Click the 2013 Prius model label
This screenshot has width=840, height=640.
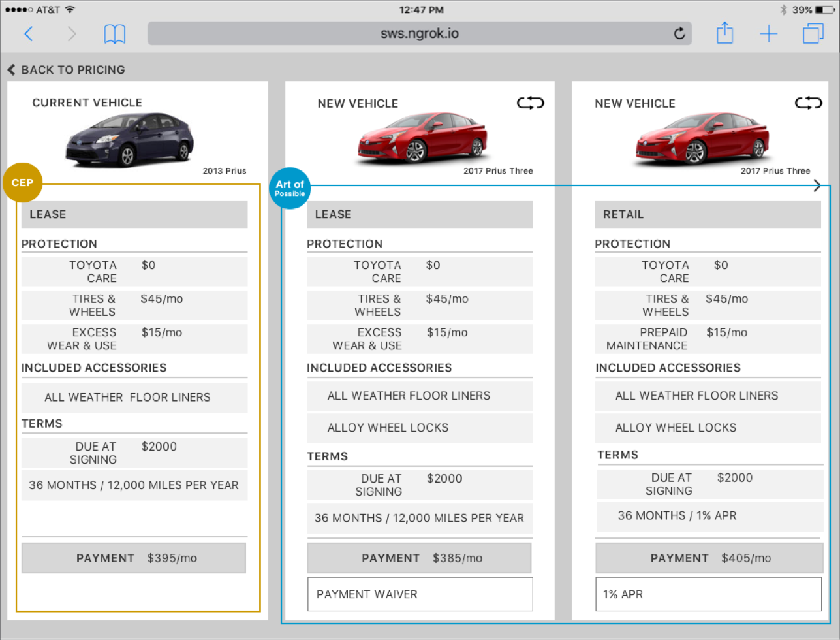click(x=225, y=171)
